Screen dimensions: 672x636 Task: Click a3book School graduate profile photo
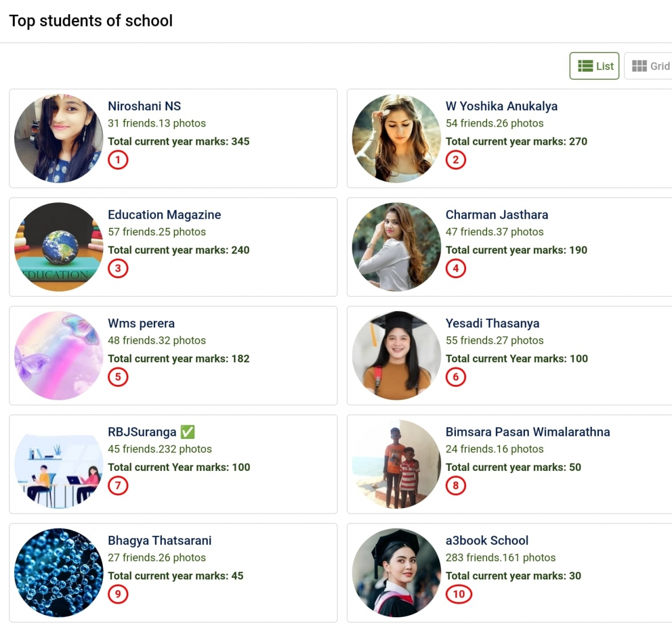pos(397,573)
